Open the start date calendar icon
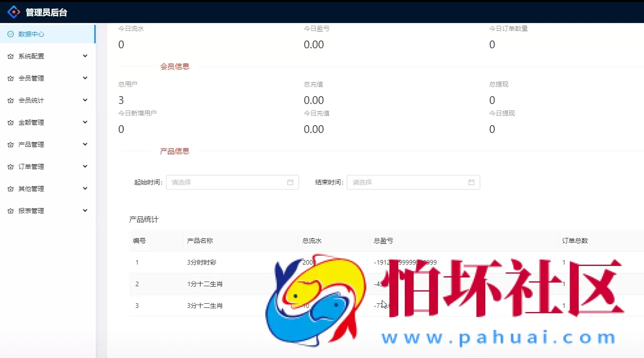Viewport: 644px width, 358px height. point(290,182)
